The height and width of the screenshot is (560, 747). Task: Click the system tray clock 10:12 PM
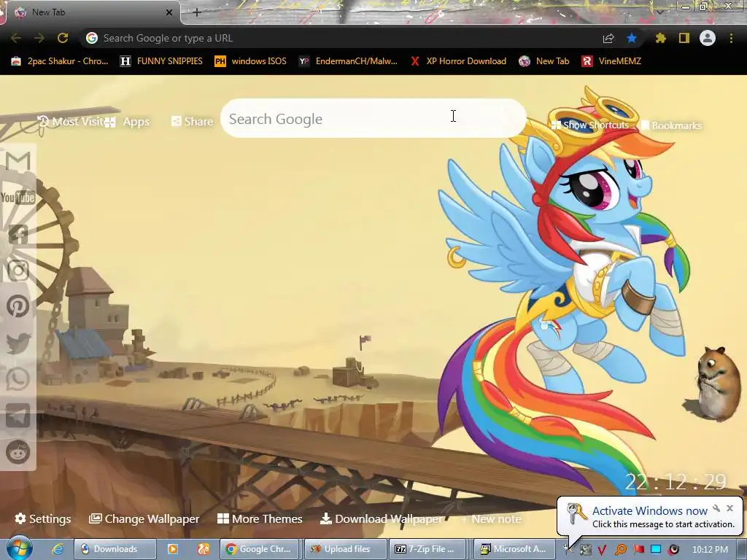pos(710,550)
